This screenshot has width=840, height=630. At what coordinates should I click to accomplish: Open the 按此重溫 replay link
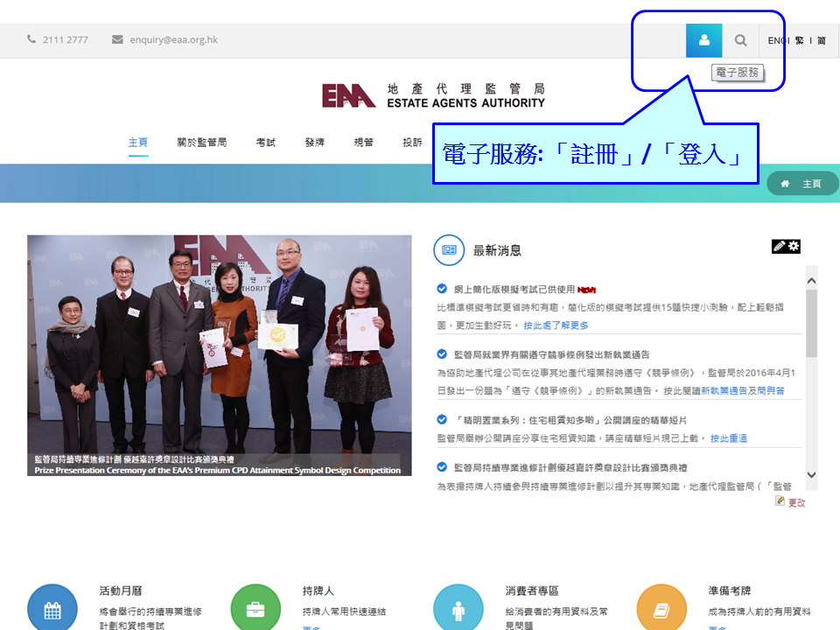tap(728, 438)
